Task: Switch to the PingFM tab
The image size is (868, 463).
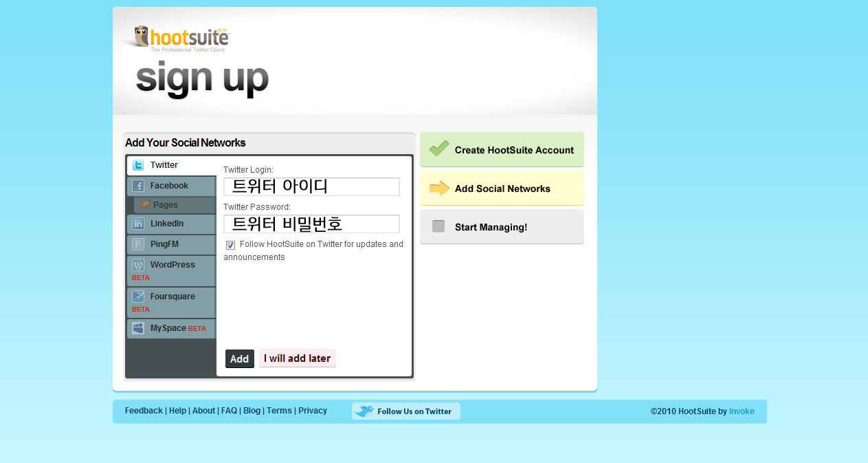Action: [171, 244]
